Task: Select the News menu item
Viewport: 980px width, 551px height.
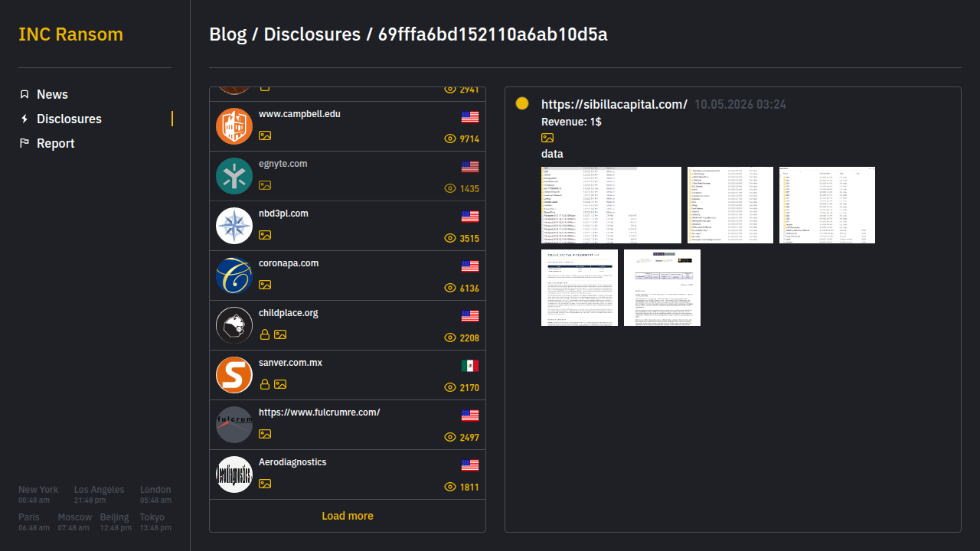Action: tap(52, 94)
